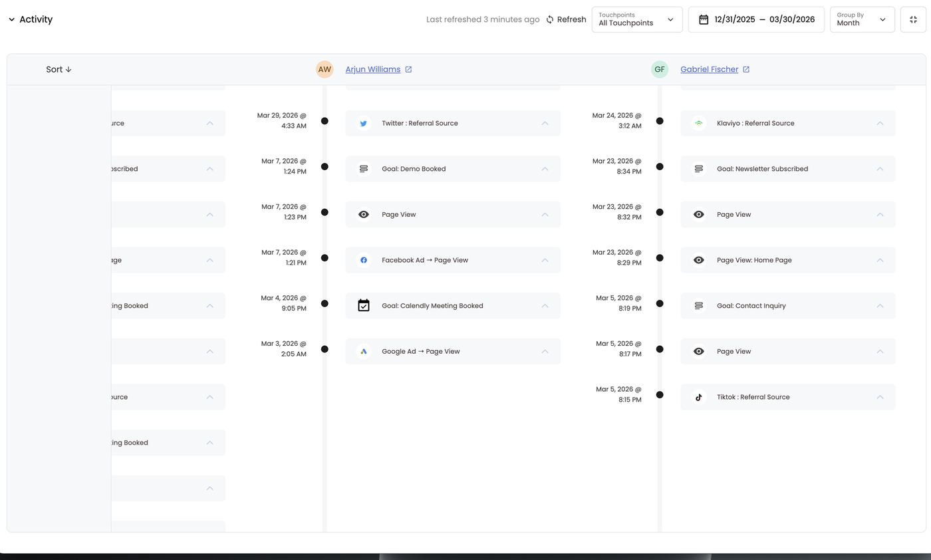Screen dimensions: 931x560
Task: Click the exit fullscreen icon at top right
Action: tap(913, 19)
